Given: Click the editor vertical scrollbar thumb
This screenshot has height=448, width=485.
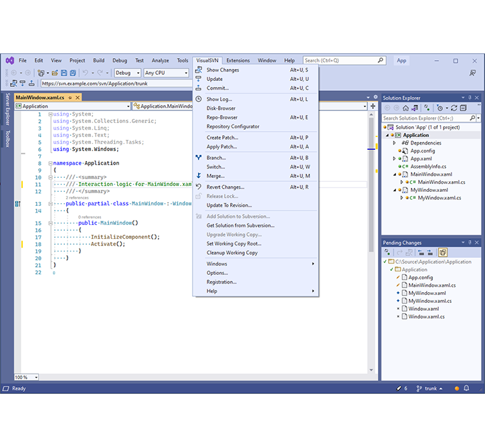Looking at the screenshot, I should tap(371, 185).
